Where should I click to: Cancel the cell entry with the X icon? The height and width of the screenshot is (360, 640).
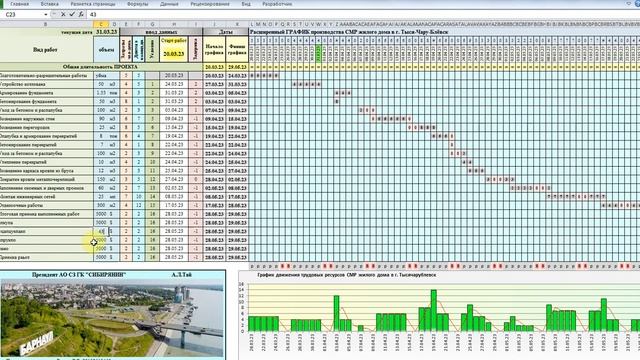pyautogui.click(x=63, y=14)
